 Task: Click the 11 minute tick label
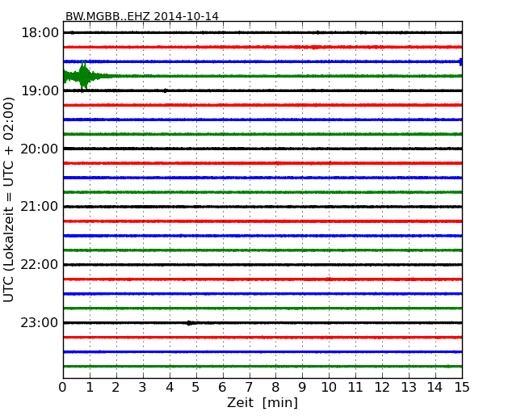[355, 388]
